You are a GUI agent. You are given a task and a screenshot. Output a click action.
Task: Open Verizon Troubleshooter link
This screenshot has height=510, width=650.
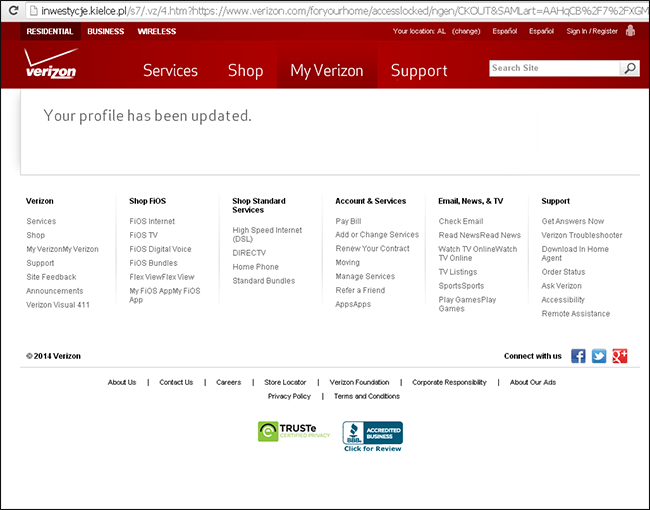[582, 235]
